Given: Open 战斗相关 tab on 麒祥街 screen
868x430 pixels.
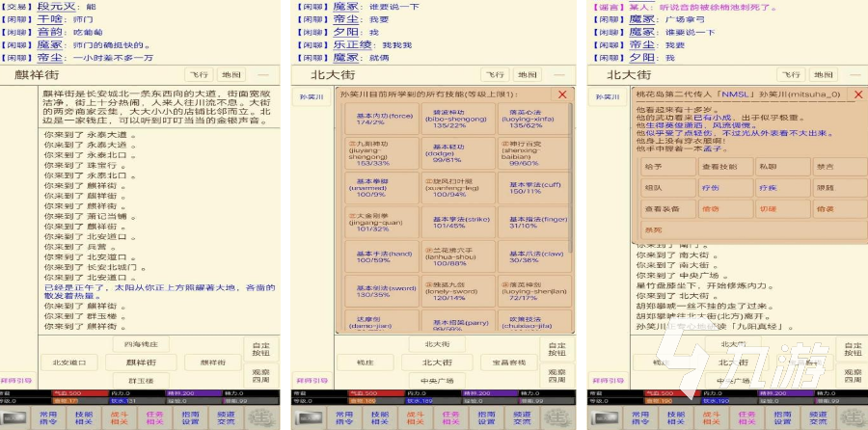Looking at the screenshot, I should 119,417.
